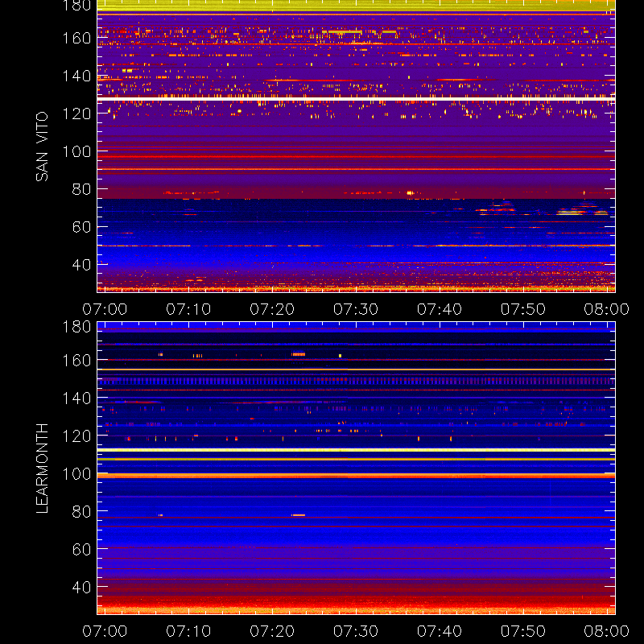Click 07:20 time label of the San Vito plot
The width and height of the screenshot is (644, 644).
pyautogui.click(x=272, y=309)
